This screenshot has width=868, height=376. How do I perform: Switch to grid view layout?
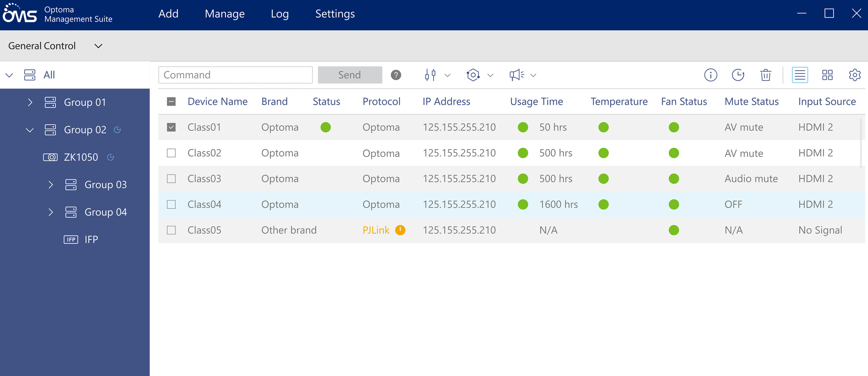point(827,75)
